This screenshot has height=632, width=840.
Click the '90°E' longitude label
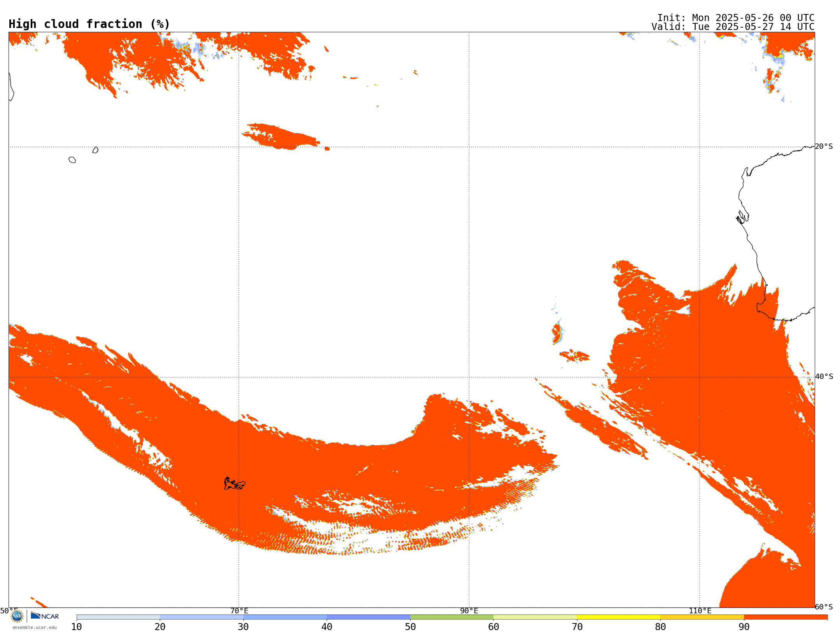pyautogui.click(x=469, y=611)
